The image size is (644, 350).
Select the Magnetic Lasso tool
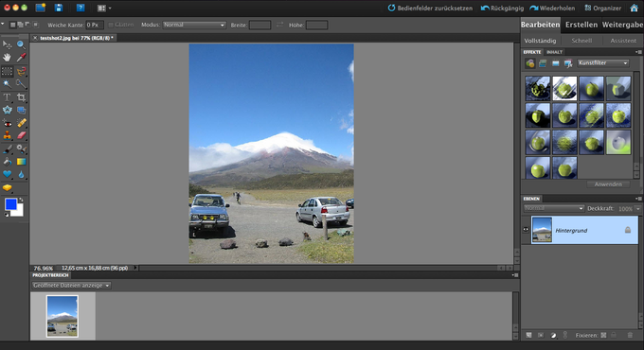tap(21, 71)
